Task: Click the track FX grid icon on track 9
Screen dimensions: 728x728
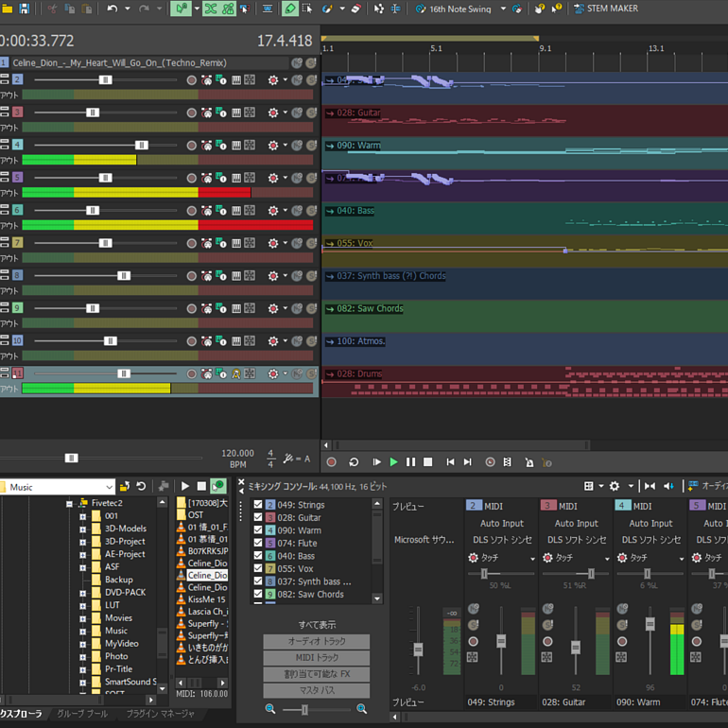Action: pos(250,308)
